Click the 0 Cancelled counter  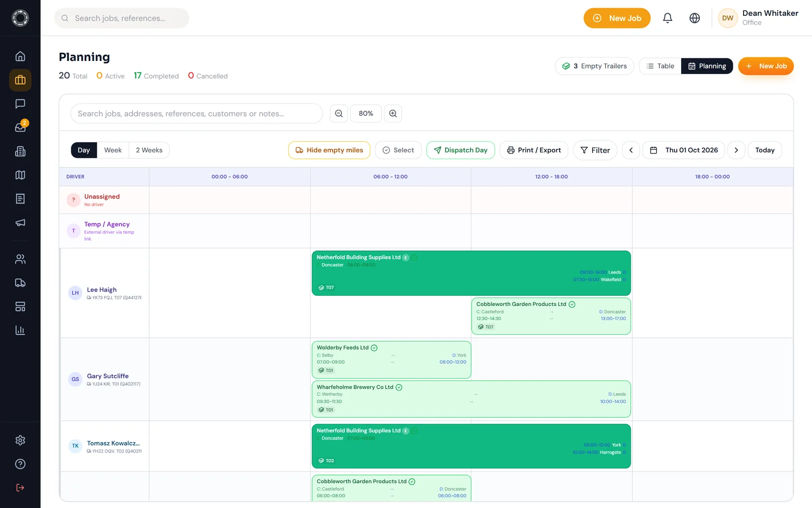click(208, 76)
